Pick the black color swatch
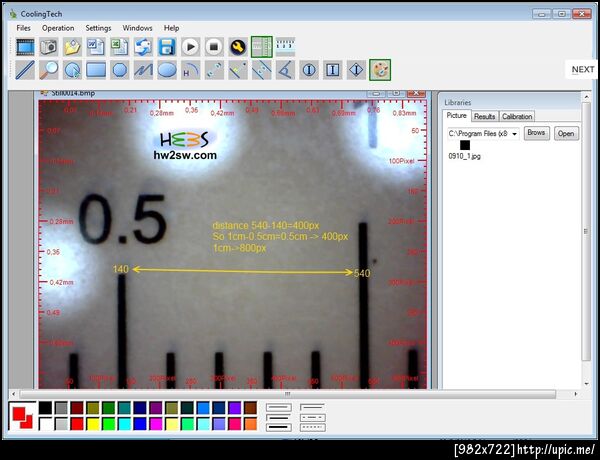The image size is (600, 460). click(x=45, y=408)
